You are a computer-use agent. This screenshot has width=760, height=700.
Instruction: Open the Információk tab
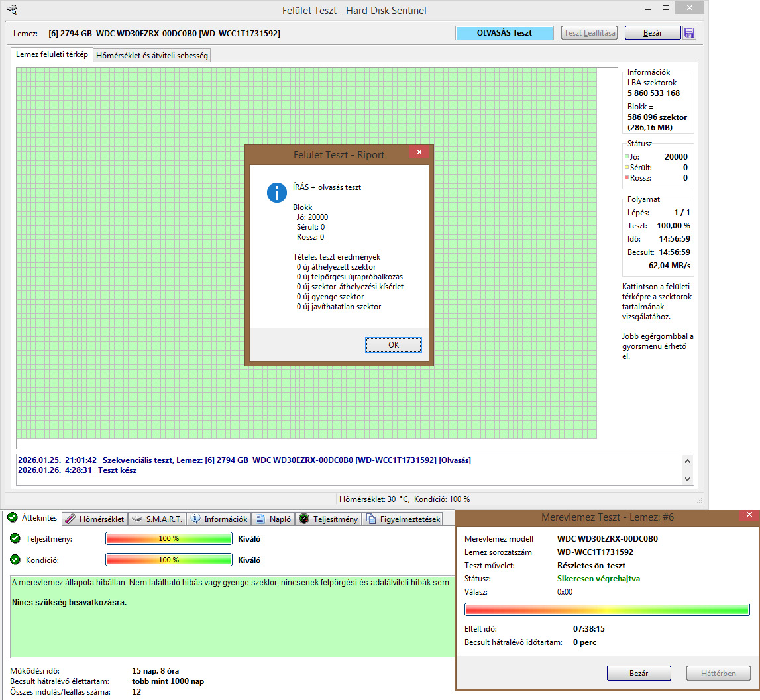(219, 519)
